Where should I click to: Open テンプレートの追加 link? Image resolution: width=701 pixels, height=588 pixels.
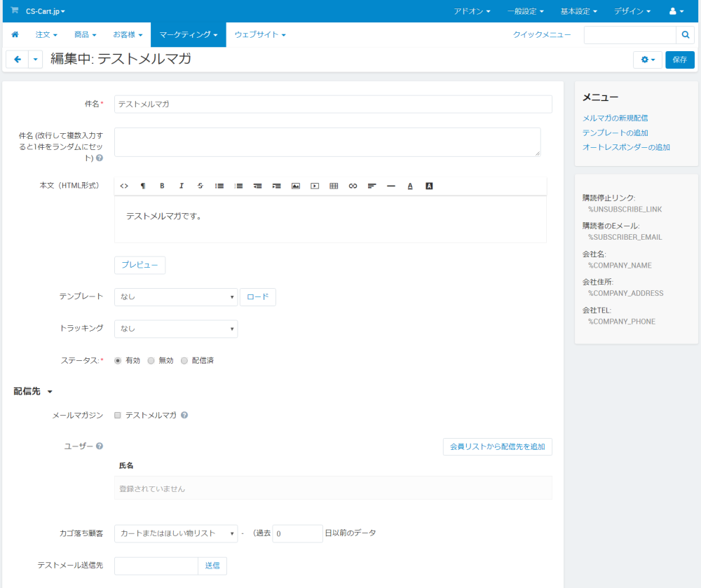click(x=615, y=132)
